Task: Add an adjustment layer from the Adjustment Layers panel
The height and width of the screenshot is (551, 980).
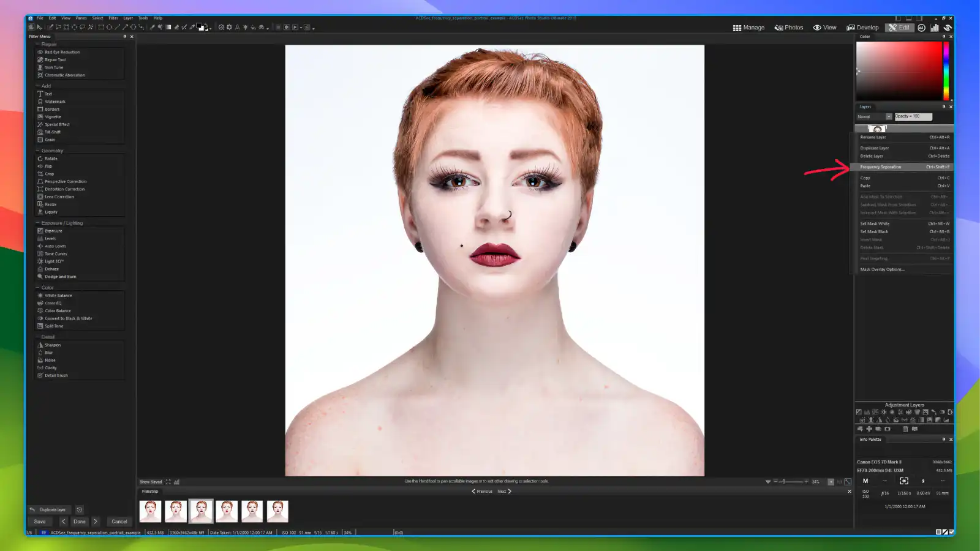Action: [x=869, y=429]
